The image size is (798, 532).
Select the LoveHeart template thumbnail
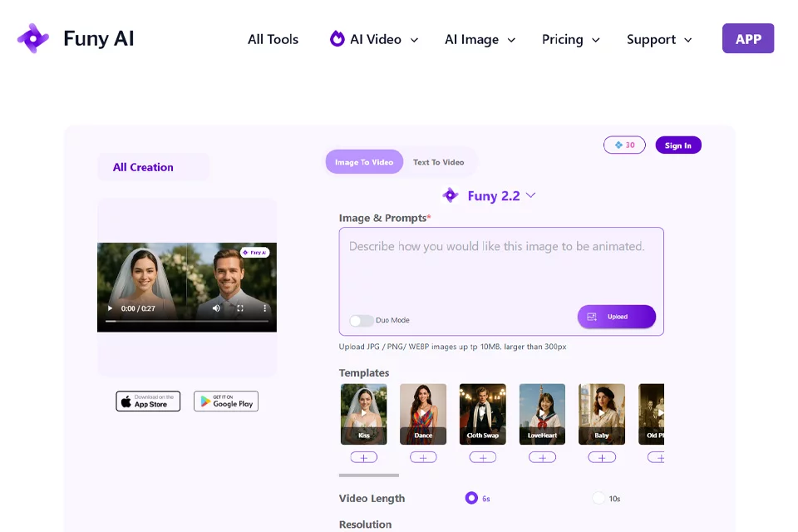(x=543, y=414)
